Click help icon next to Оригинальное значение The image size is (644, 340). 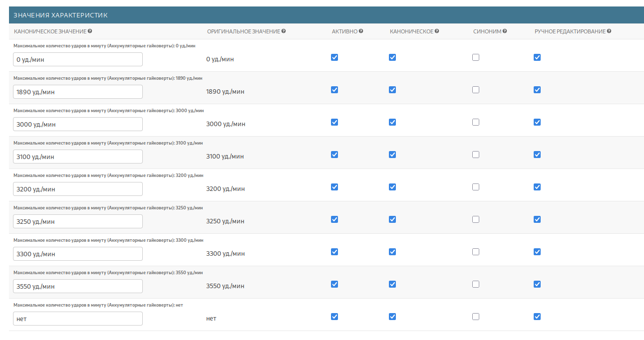[284, 31]
